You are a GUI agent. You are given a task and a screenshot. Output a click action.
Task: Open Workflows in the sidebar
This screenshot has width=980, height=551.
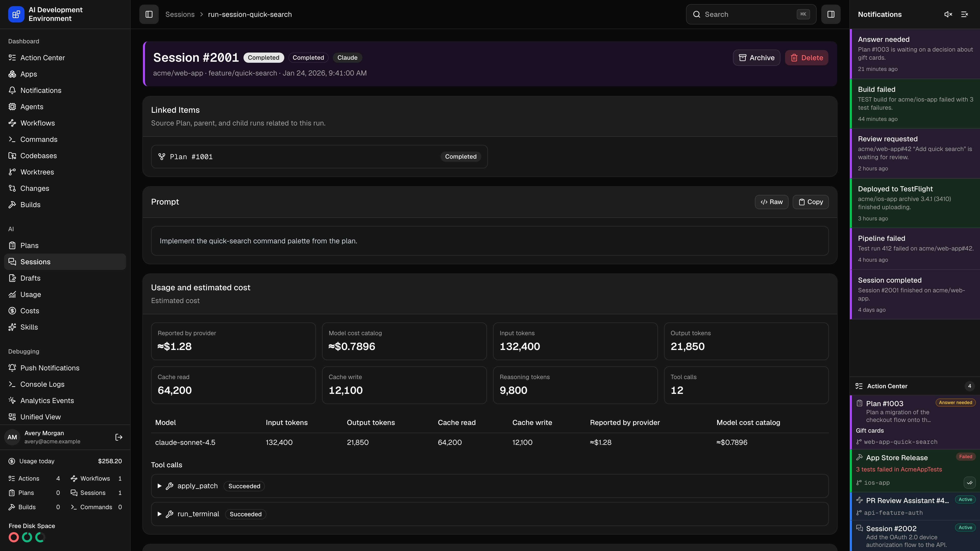coord(65,123)
